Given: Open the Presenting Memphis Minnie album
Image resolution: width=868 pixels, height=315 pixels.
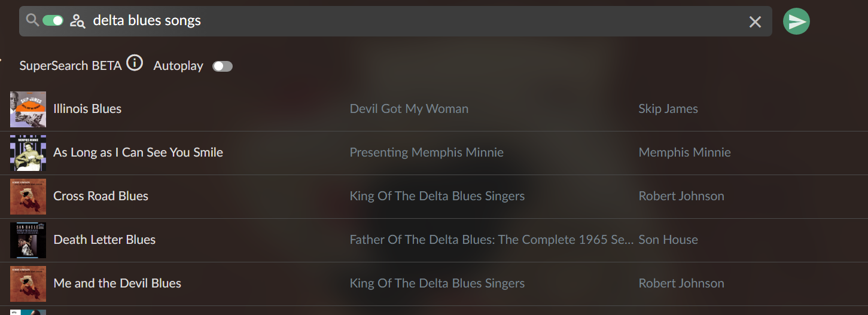Looking at the screenshot, I should click(x=427, y=152).
